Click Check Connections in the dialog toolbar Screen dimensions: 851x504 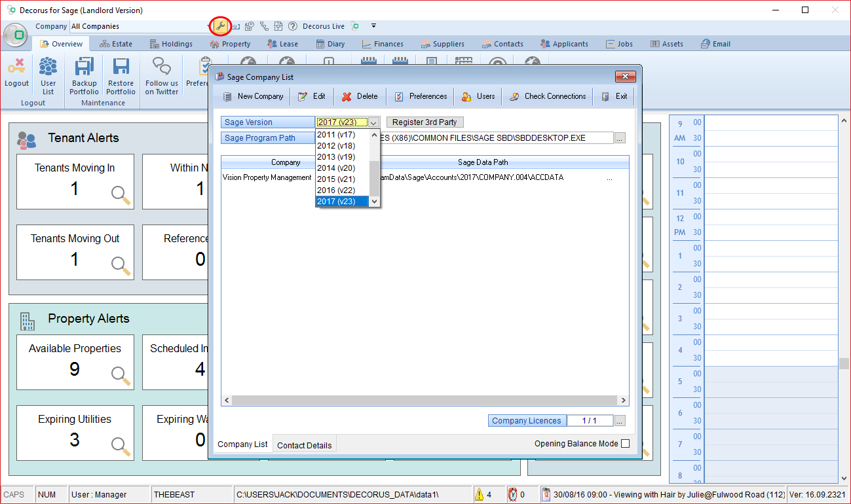(x=548, y=96)
